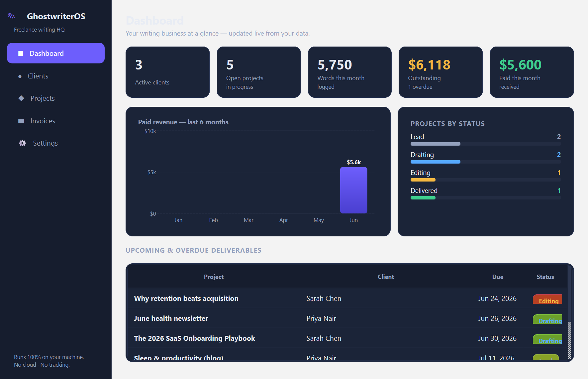Open the Projects section
Screen dimensions: 588x379
[56, 98]
